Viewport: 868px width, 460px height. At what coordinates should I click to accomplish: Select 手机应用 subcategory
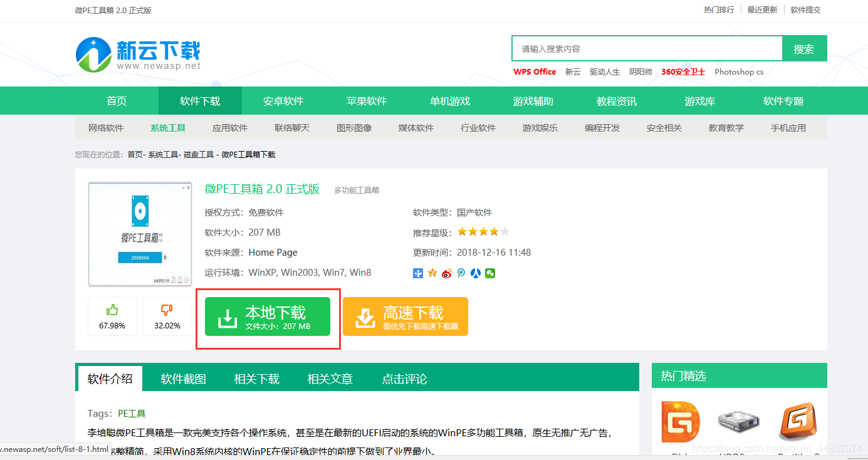pos(788,128)
